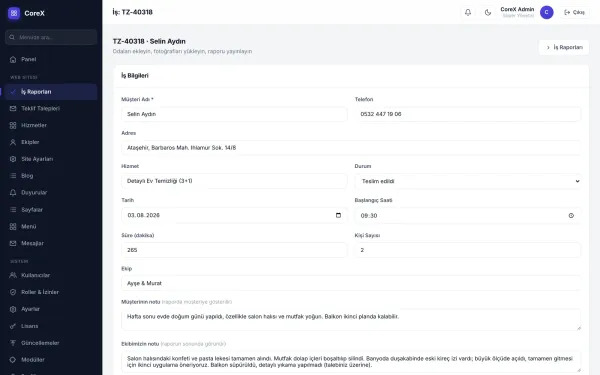Open İş Raporları in the sidebar

[x=51, y=92]
